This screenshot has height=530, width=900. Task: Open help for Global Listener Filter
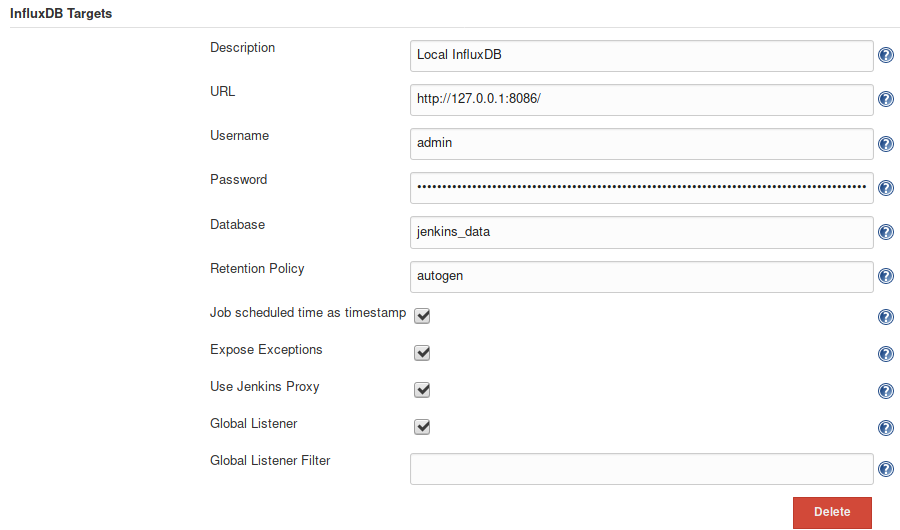click(886, 469)
